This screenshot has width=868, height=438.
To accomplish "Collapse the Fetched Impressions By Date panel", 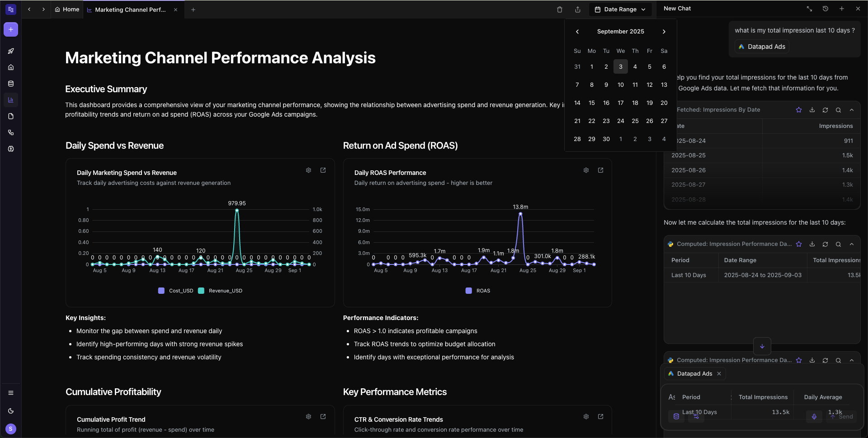I will [x=852, y=110].
